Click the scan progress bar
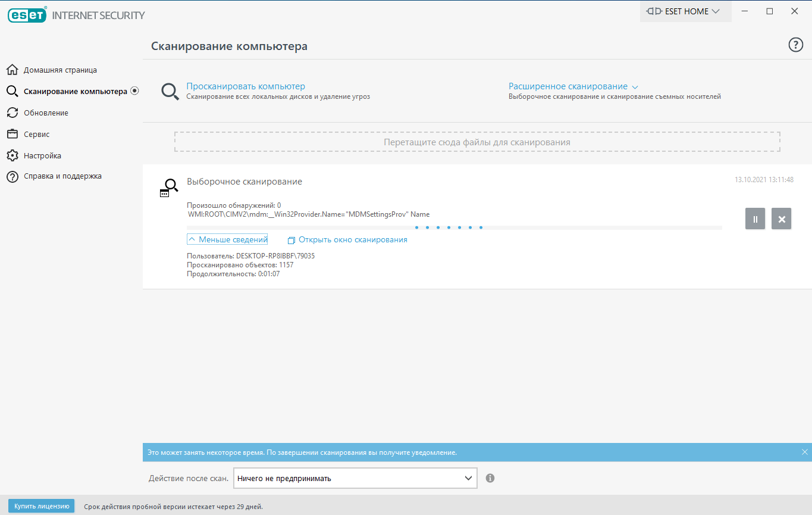The height and width of the screenshot is (515, 812). [x=454, y=227]
